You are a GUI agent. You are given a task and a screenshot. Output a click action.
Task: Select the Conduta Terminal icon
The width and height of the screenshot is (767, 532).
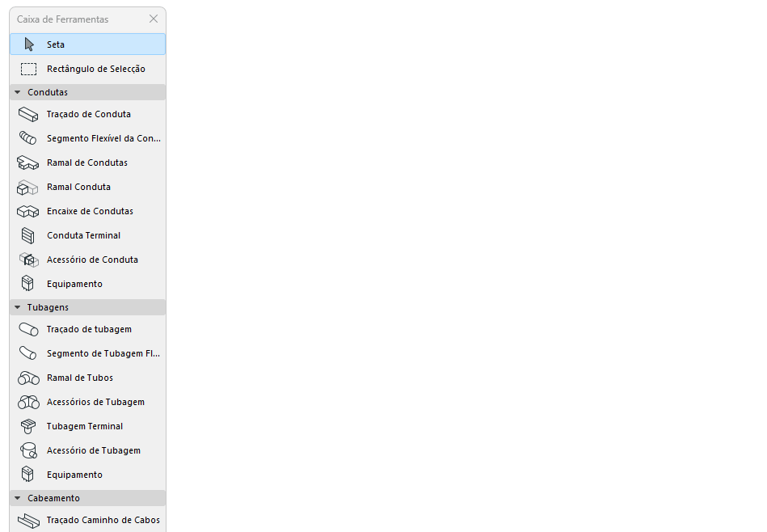[x=27, y=235]
